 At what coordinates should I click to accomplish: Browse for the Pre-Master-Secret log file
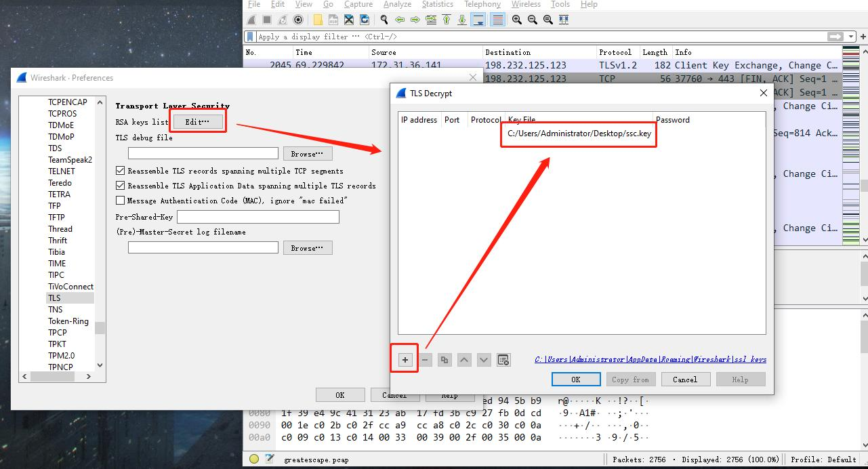[308, 248]
